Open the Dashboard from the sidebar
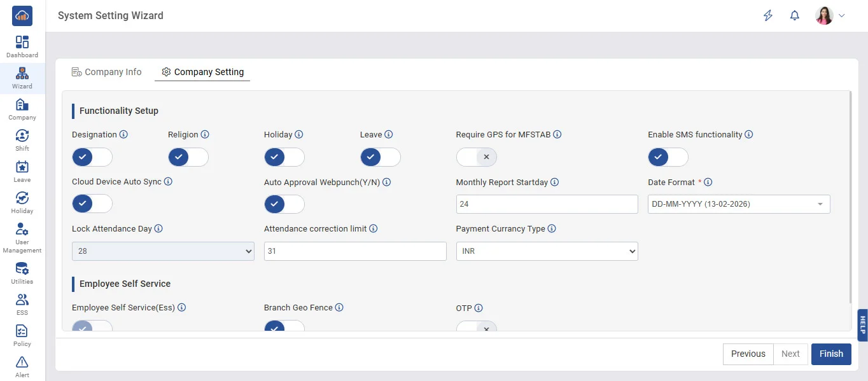Viewport: 868px width, 381px height. pos(22,46)
